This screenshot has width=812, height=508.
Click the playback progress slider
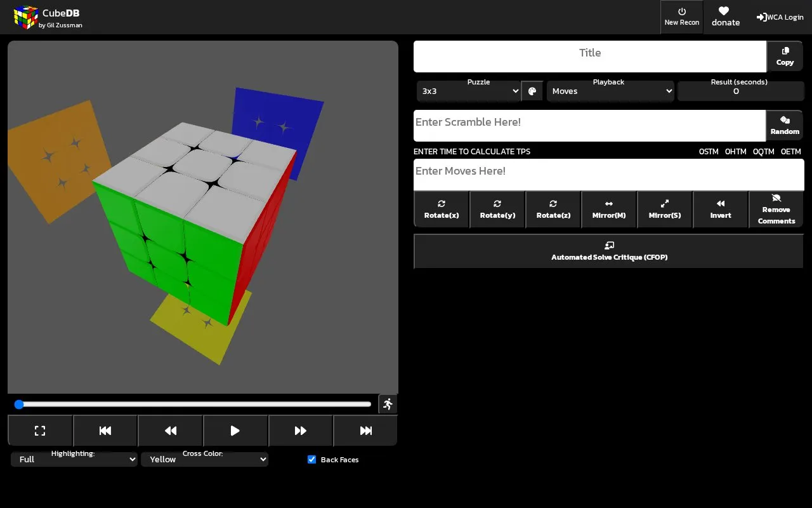[193, 404]
